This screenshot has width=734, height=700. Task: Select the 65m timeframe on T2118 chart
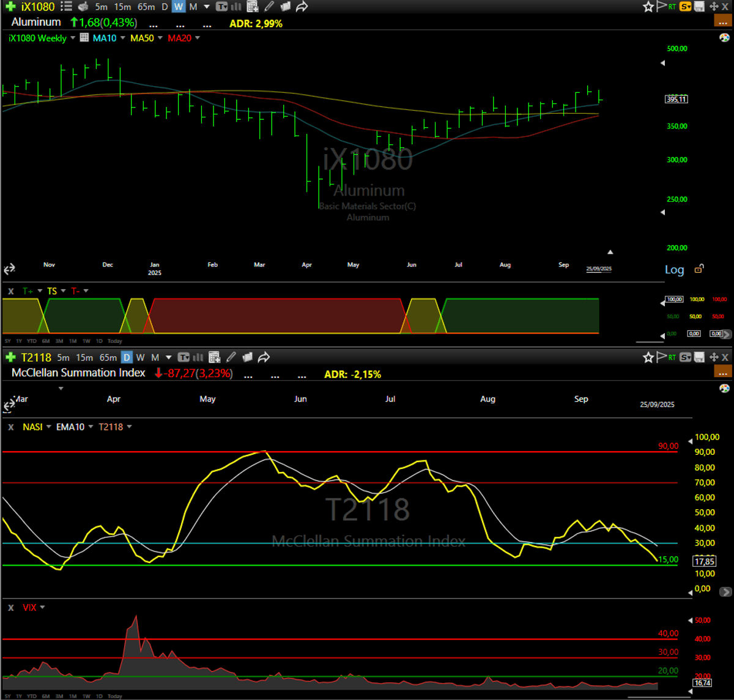(x=108, y=358)
